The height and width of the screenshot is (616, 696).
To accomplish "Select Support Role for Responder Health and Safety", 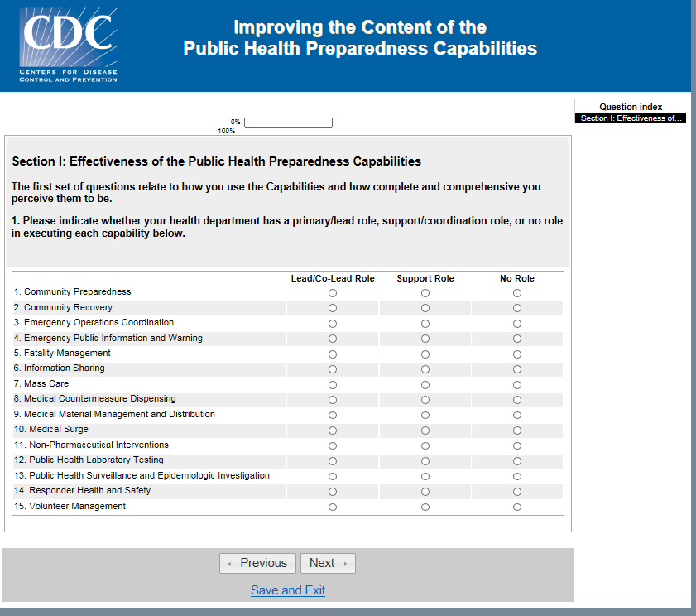I will point(425,492).
